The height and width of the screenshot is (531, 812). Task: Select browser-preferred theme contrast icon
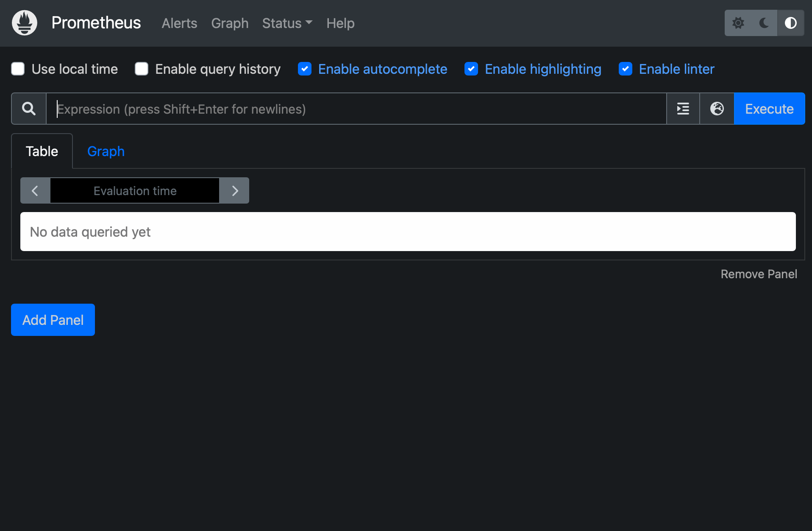click(790, 23)
